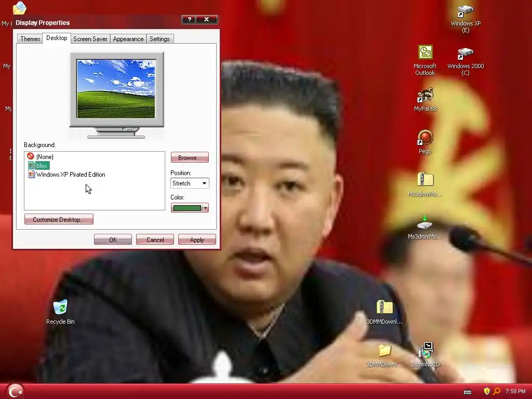The width and height of the screenshot is (532, 399).
Task: Open the Windows 2000 (C) drive shortcut
Action: [x=465, y=61]
